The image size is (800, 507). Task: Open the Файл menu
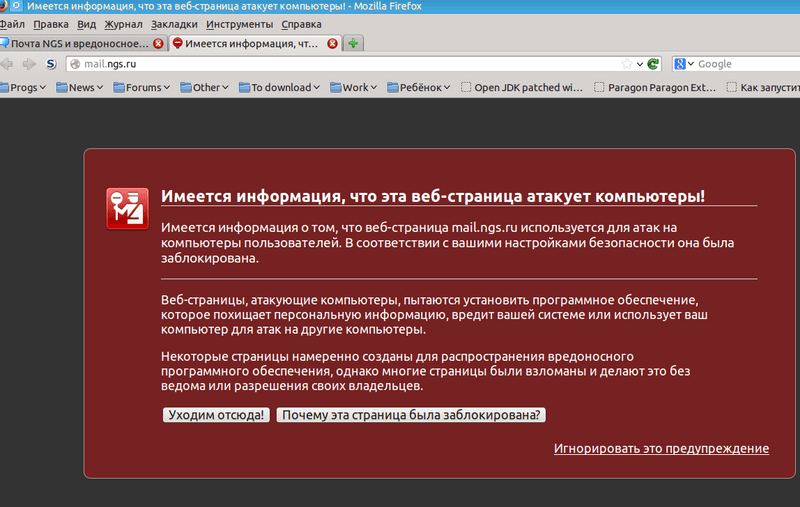click(12, 24)
